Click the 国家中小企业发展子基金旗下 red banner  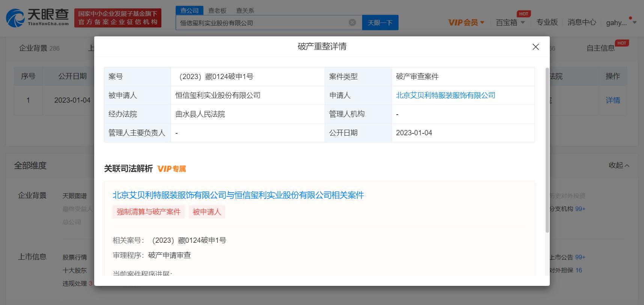[118, 18]
